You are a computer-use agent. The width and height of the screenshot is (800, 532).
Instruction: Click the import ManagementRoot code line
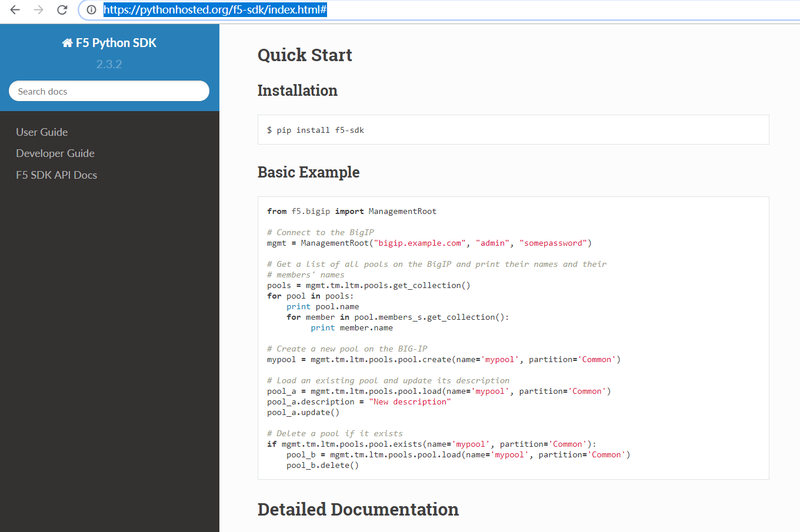pyautogui.click(x=352, y=211)
